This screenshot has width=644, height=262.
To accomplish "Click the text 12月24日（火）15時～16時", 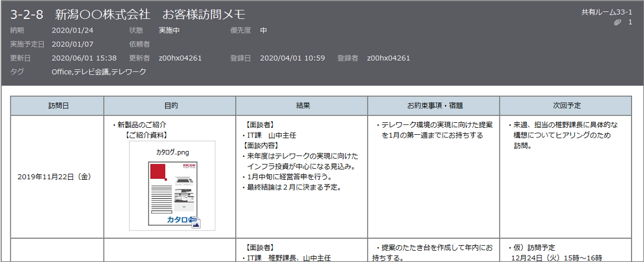I will pyautogui.click(x=557, y=258).
